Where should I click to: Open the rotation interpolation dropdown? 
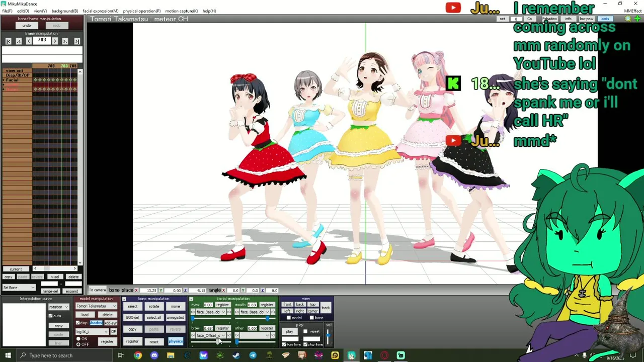(x=59, y=307)
